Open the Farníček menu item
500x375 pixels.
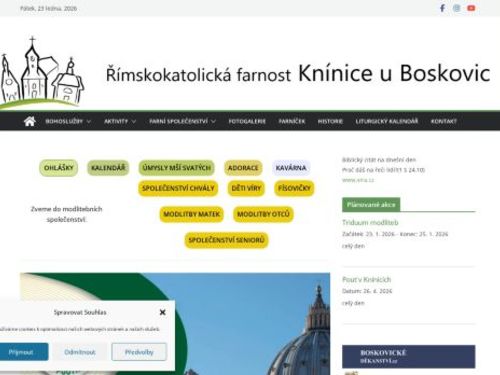pos(292,121)
